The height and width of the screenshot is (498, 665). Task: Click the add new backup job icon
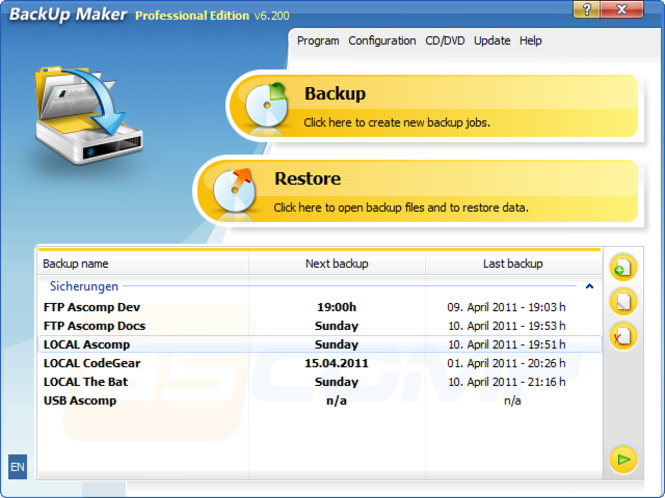[623, 267]
